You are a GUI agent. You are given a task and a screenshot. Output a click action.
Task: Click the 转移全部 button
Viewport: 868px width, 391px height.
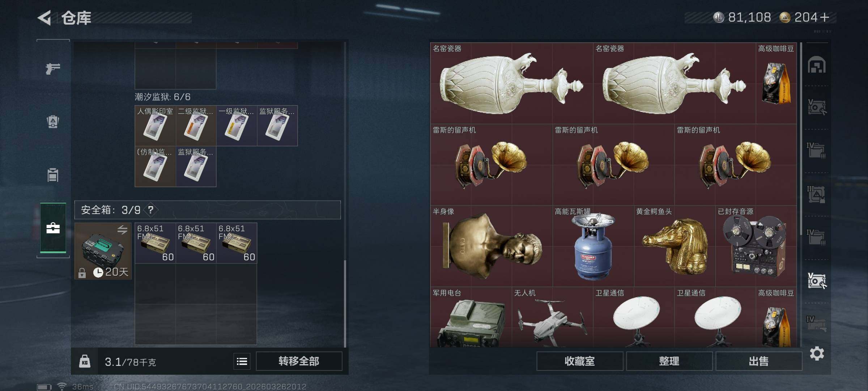pos(299,361)
